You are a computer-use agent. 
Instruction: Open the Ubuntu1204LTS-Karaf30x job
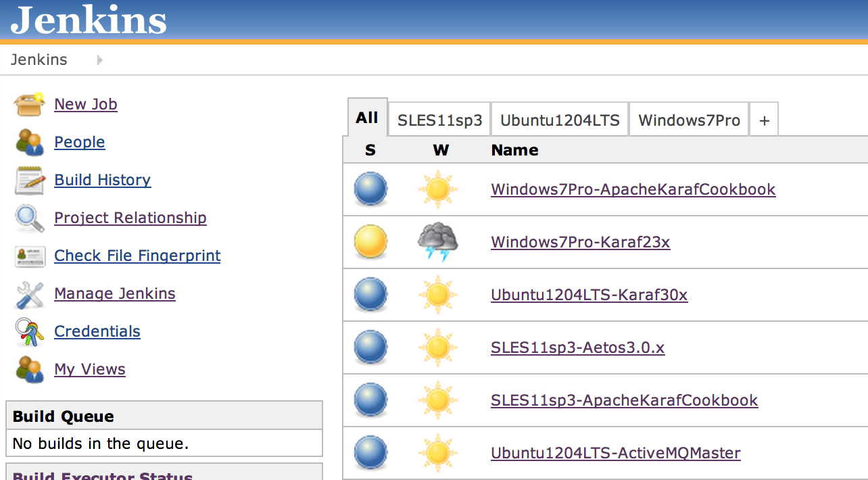(x=589, y=295)
